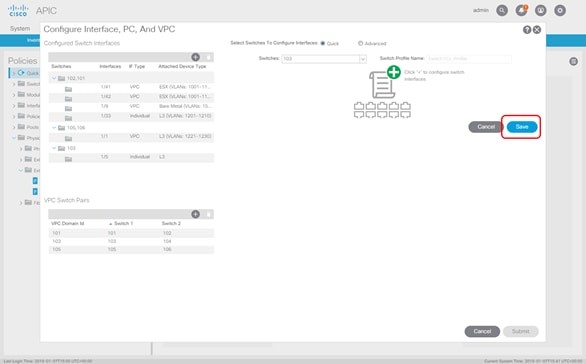Screen dimensions: 586x364
Task: Select interface row 1/42
Action: tap(131, 97)
